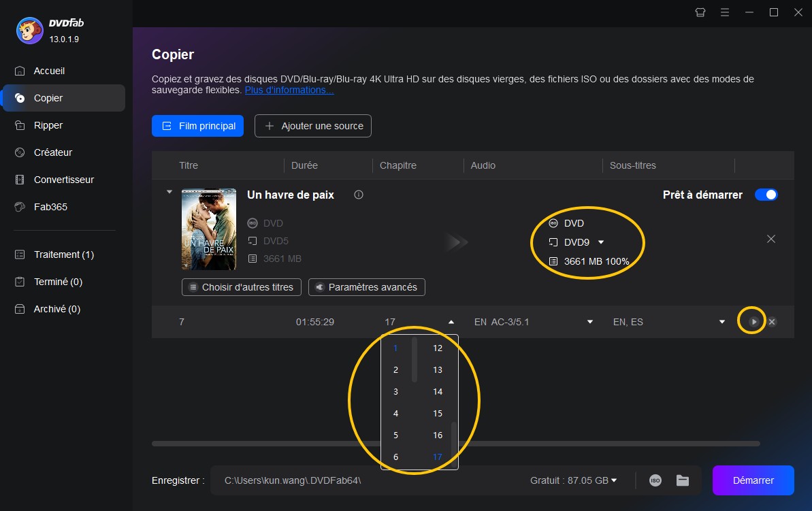The height and width of the screenshot is (511, 812).
Task: View the Traitement (1) queue
Action: [x=63, y=254]
